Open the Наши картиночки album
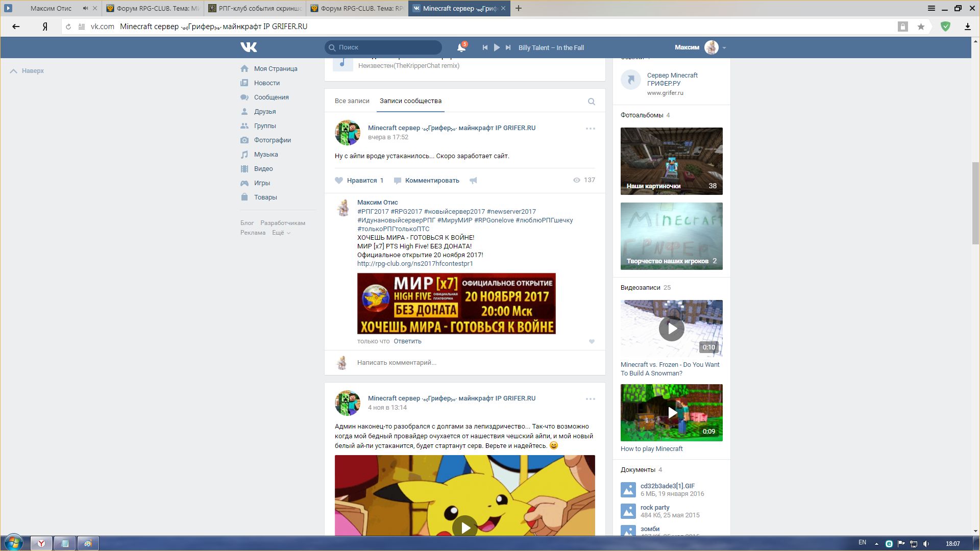The image size is (980, 551). point(672,161)
